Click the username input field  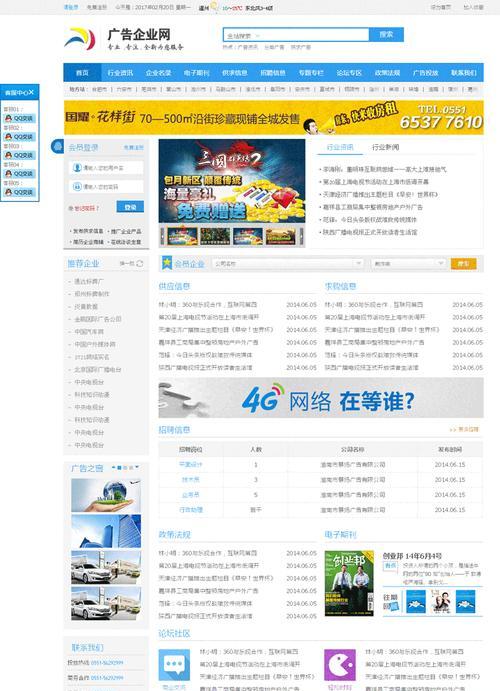click(106, 168)
